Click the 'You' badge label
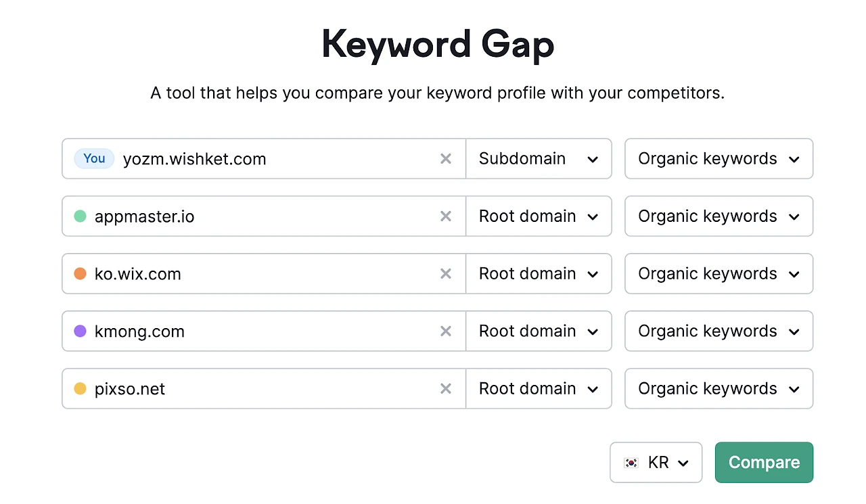 94,159
